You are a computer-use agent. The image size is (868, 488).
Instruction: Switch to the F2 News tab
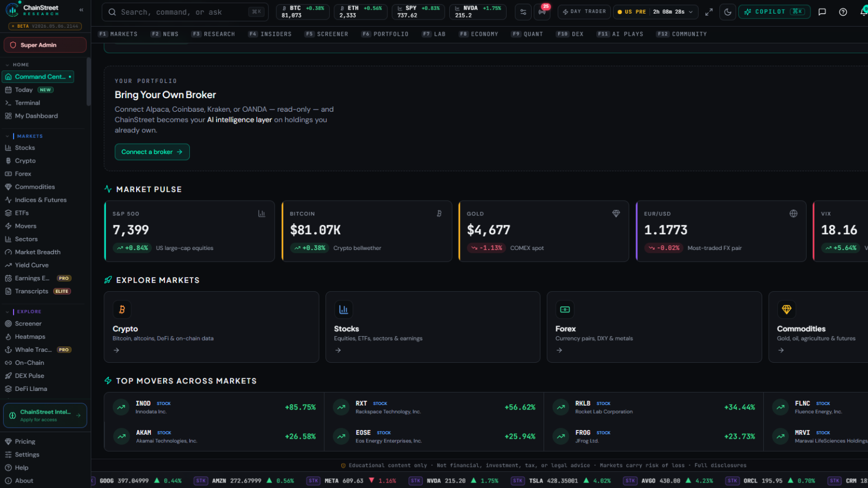164,34
